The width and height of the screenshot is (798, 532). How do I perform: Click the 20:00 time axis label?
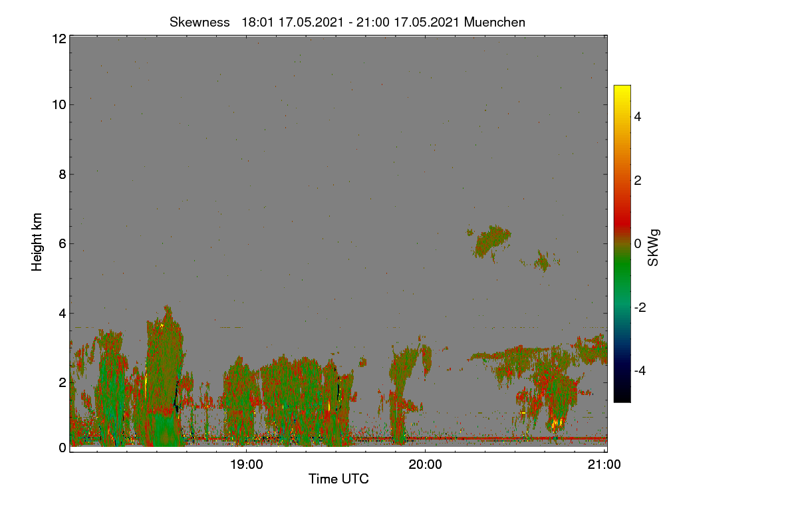pos(426,465)
